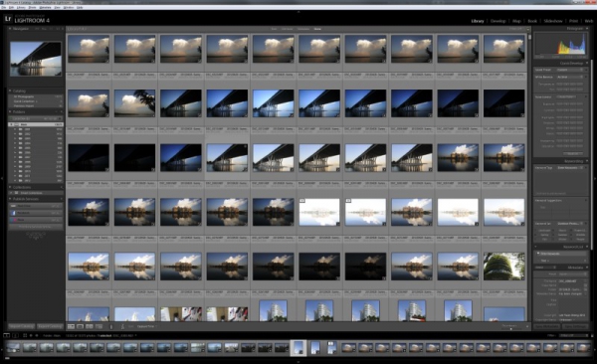Select Grid view icon in toolbar
Viewport: 597px width, 364px height.
pos(71,326)
